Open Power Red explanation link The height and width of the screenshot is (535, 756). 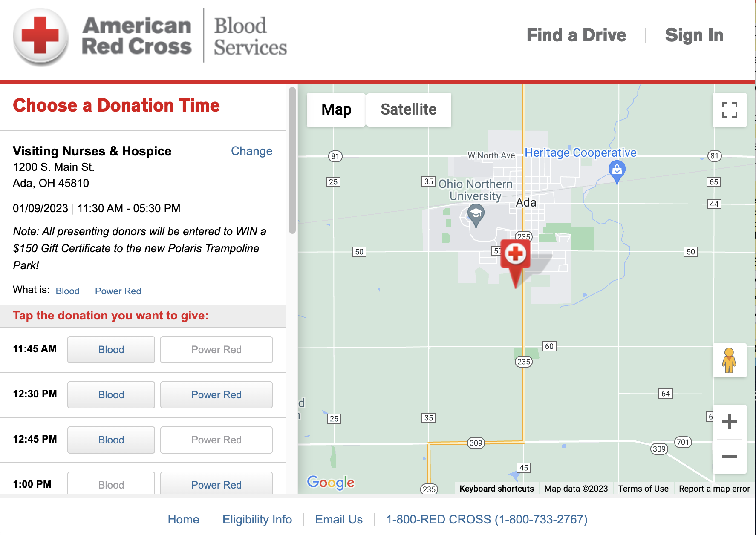[x=118, y=291]
